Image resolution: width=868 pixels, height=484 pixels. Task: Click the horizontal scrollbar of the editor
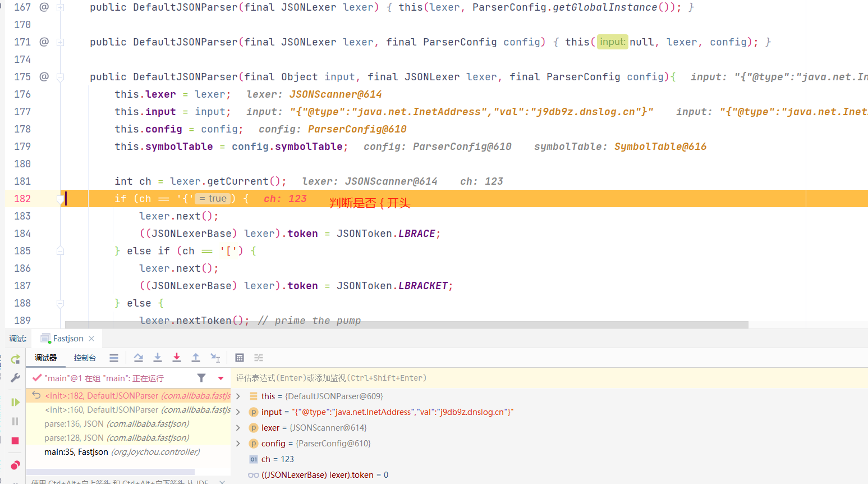pos(407,325)
